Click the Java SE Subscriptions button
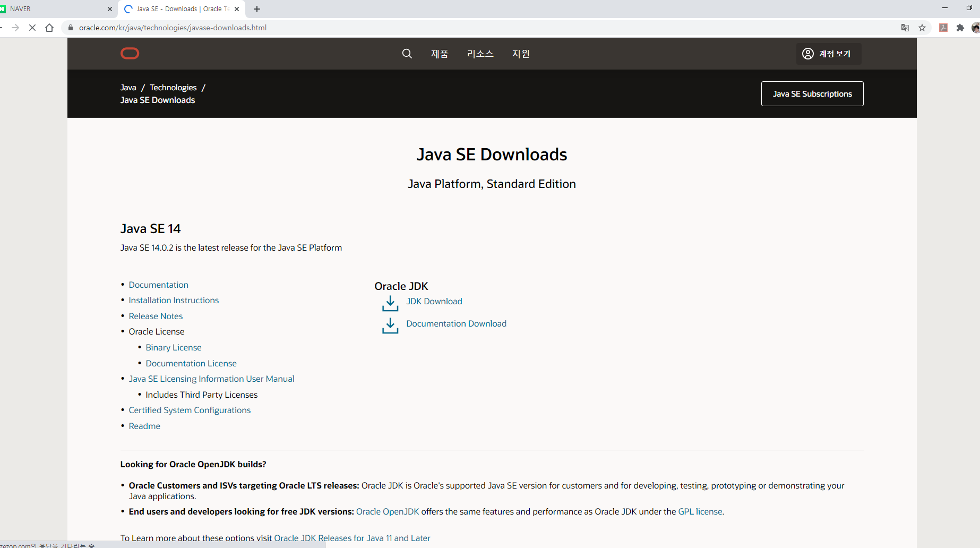980x548 pixels. coord(812,93)
